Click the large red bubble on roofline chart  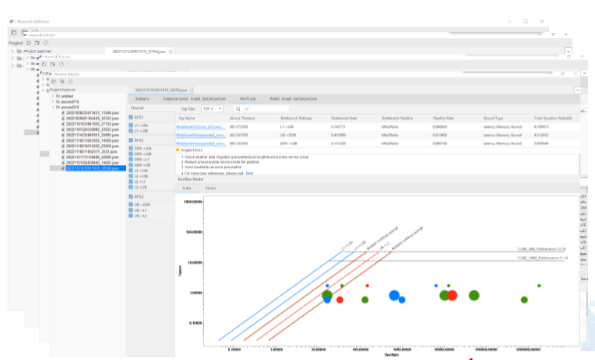point(452,295)
